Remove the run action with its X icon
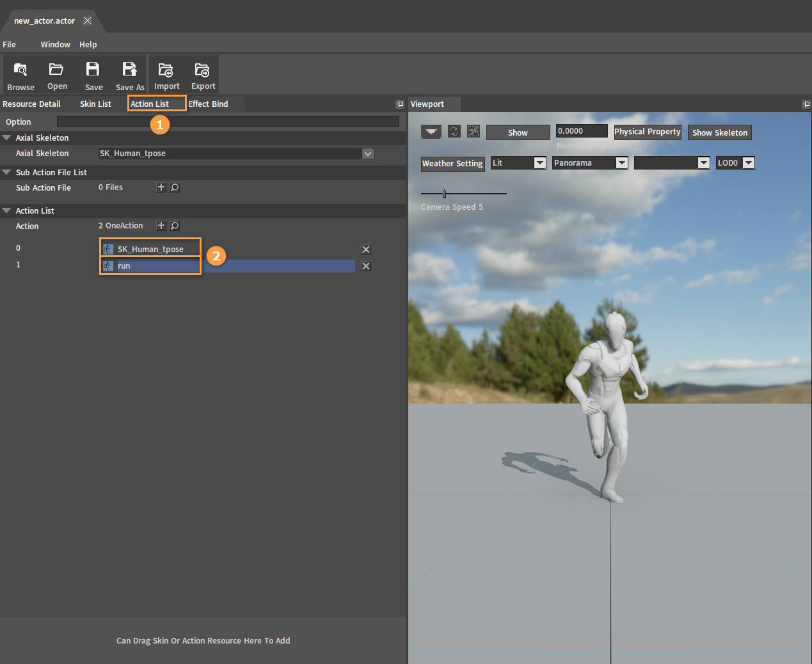The height and width of the screenshot is (664, 812). (x=366, y=266)
